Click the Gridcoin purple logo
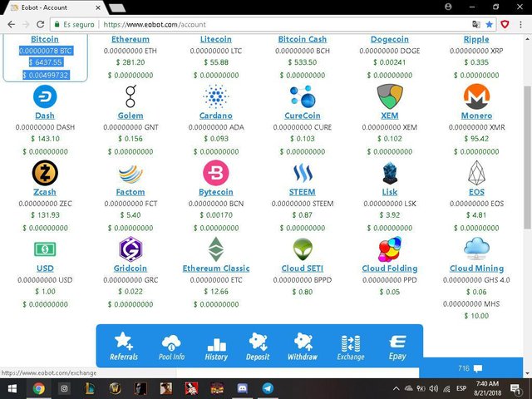This screenshot has height=399, width=532. click(131, 249)
